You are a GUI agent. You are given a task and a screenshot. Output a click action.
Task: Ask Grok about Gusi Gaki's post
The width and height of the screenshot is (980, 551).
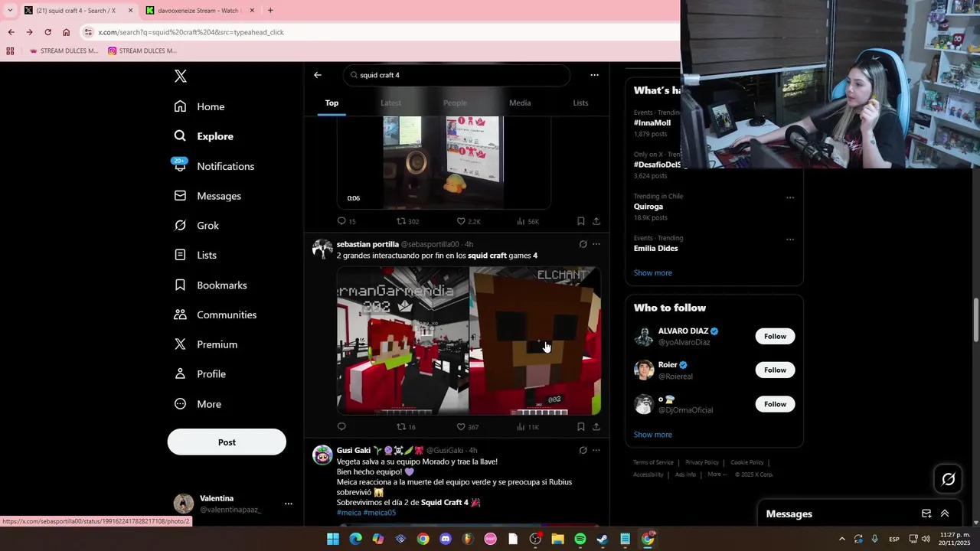583,450
